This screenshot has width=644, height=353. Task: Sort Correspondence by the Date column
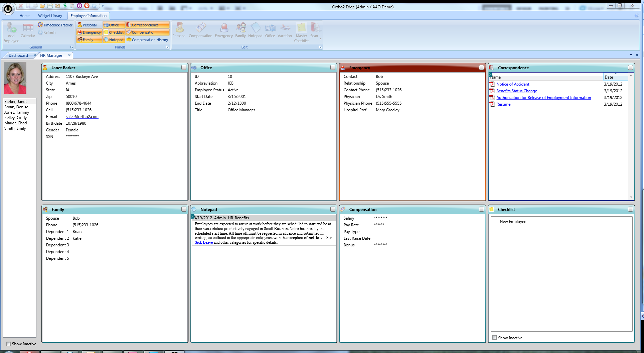615,77
